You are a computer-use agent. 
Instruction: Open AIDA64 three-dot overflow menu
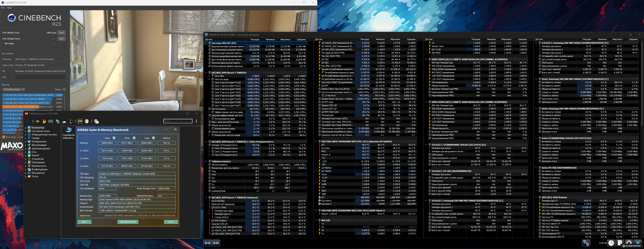pos(196,121)
